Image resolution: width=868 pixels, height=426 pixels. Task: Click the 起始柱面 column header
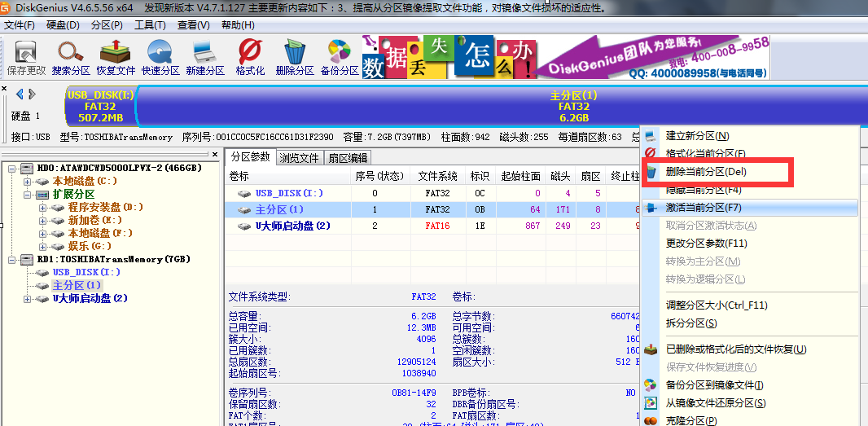coord(520,176)
